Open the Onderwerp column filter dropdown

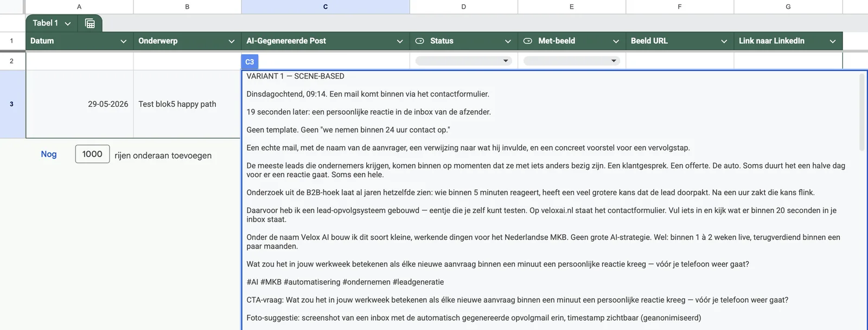231,41
